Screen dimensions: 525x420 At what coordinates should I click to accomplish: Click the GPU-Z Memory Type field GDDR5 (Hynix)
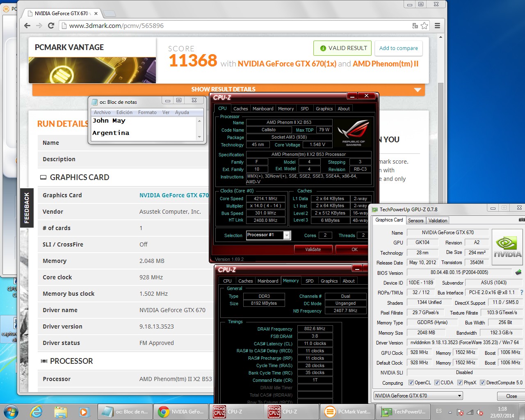click(x=432, y=322)
